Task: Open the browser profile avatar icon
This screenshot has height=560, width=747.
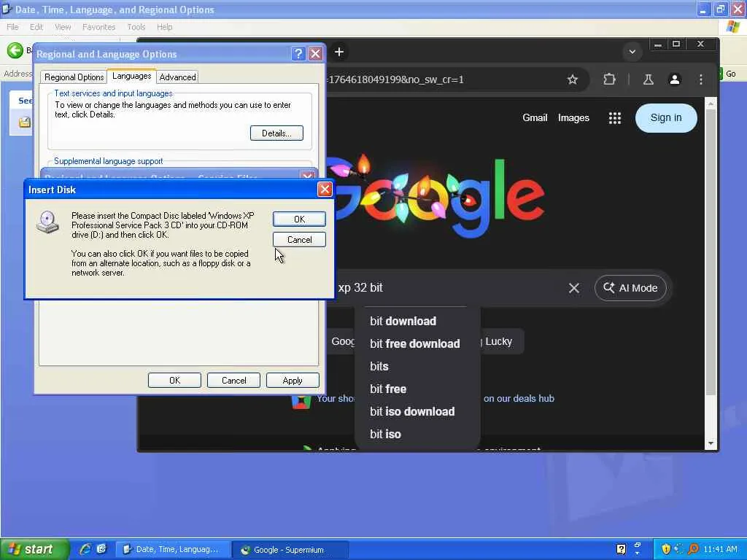Action: [674, 79]
